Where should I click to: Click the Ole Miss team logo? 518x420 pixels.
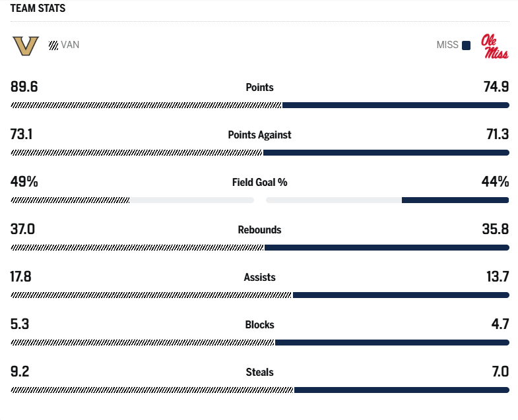(494, 46)
